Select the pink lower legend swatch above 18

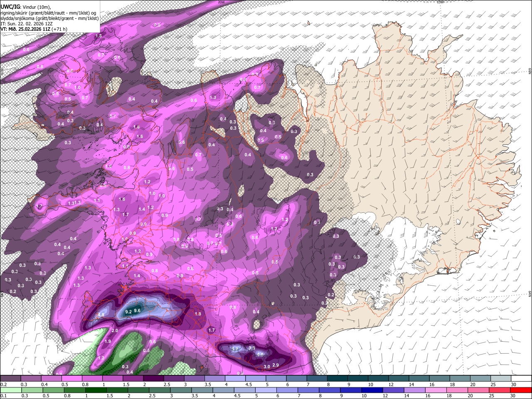[x=457, y=390]
